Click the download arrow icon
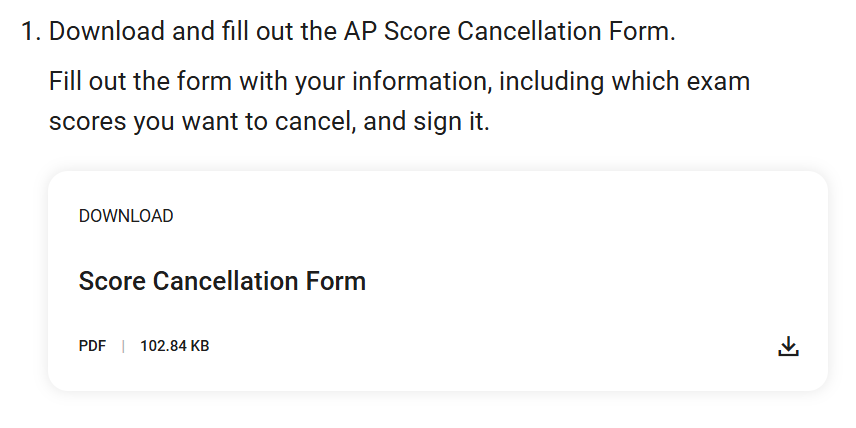 pos(788,347)
